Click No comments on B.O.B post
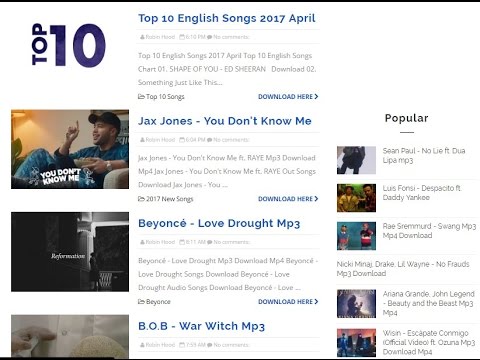480x360 pixels. 231,345
